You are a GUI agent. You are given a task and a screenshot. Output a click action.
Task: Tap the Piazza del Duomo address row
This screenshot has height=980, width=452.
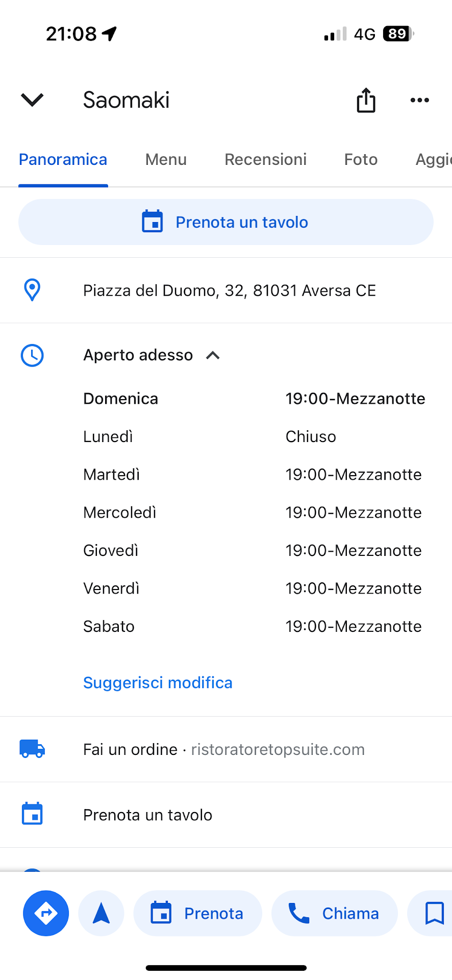230,290
